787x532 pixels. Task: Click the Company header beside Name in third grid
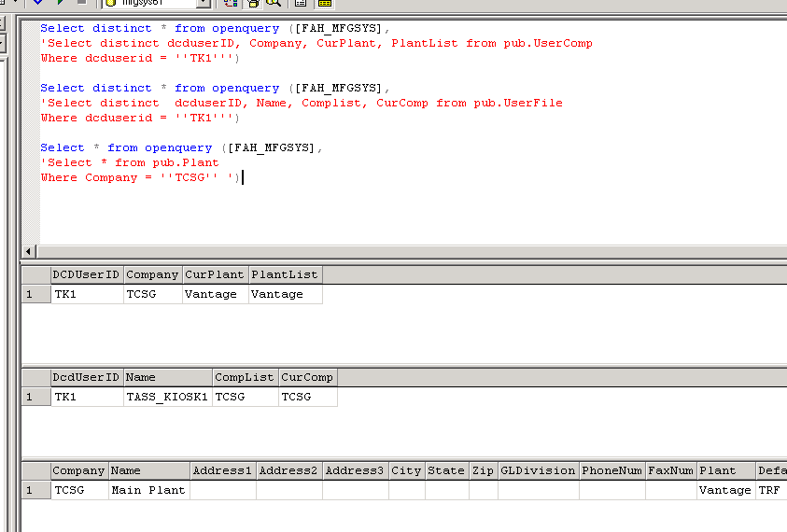tap(79, 470)
